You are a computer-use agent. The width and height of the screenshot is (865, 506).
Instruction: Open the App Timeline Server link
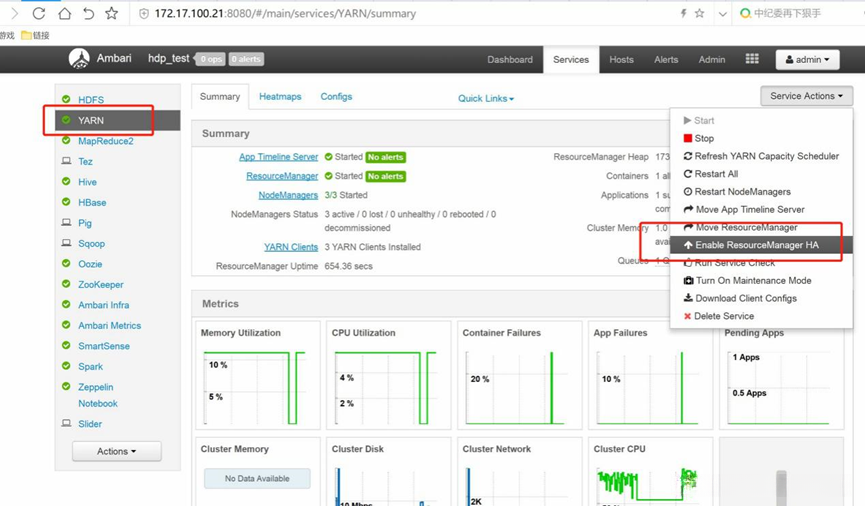(x=279, y=157)
